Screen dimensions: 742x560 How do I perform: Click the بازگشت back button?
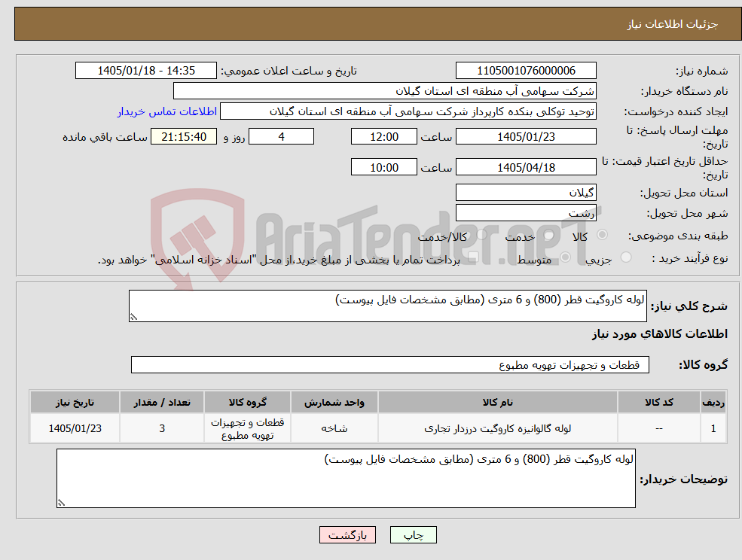pos(347,535)
